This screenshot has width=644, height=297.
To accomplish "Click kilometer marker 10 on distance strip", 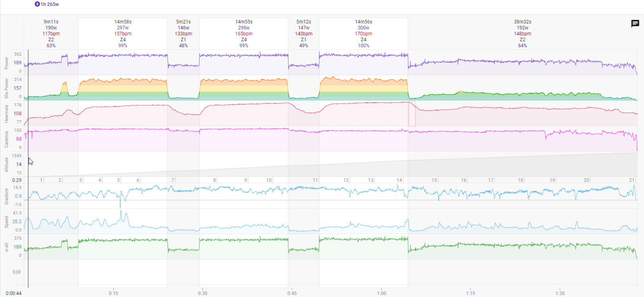I will pyautogui.click(x=269, y=180).
